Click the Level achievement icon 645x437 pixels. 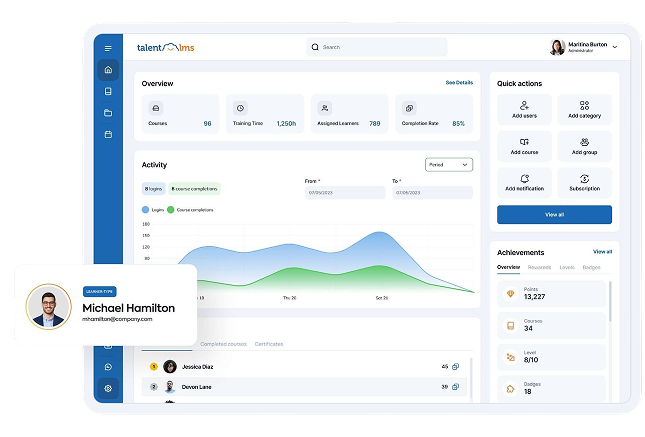tap(510, 357)
